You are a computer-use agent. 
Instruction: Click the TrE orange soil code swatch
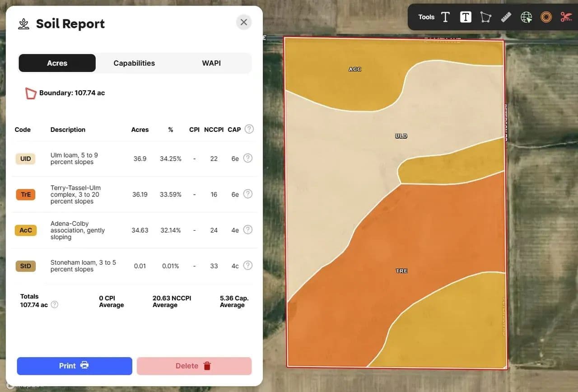[x=26, y=195]
